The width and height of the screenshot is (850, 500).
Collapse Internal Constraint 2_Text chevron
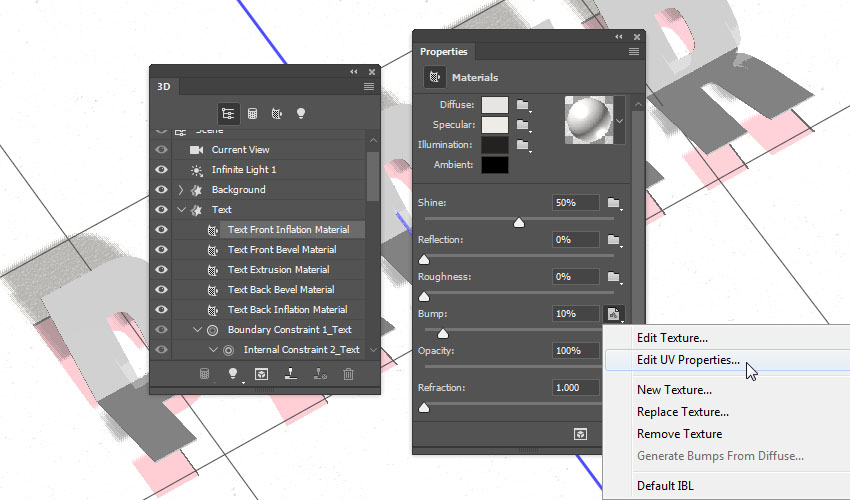click(x=213, y=350)
